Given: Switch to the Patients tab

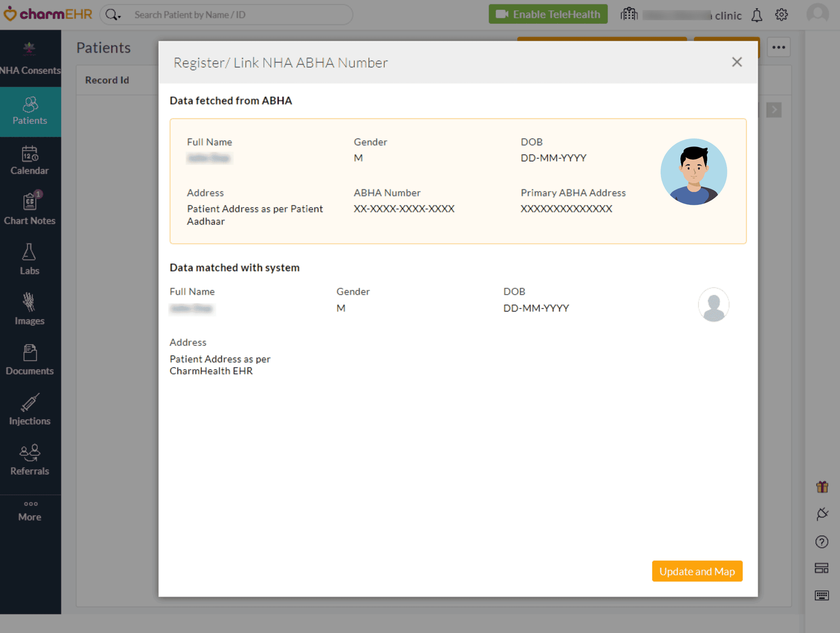Looking at the screenshot, I should pos(30,111).
